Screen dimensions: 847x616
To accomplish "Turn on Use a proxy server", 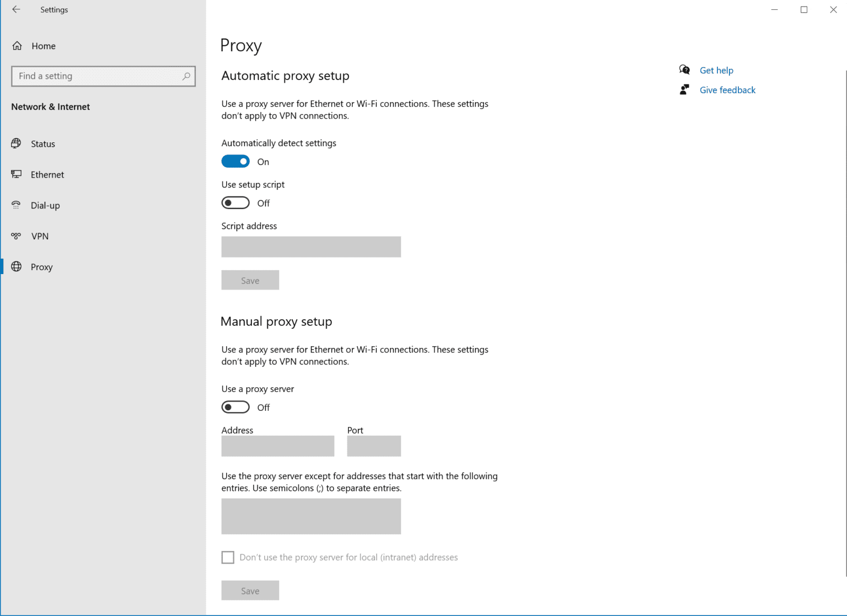I will point(235,407).
